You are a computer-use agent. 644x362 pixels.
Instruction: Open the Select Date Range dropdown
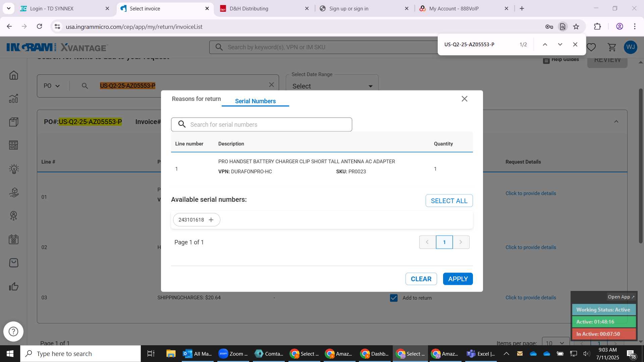point(332,86)
